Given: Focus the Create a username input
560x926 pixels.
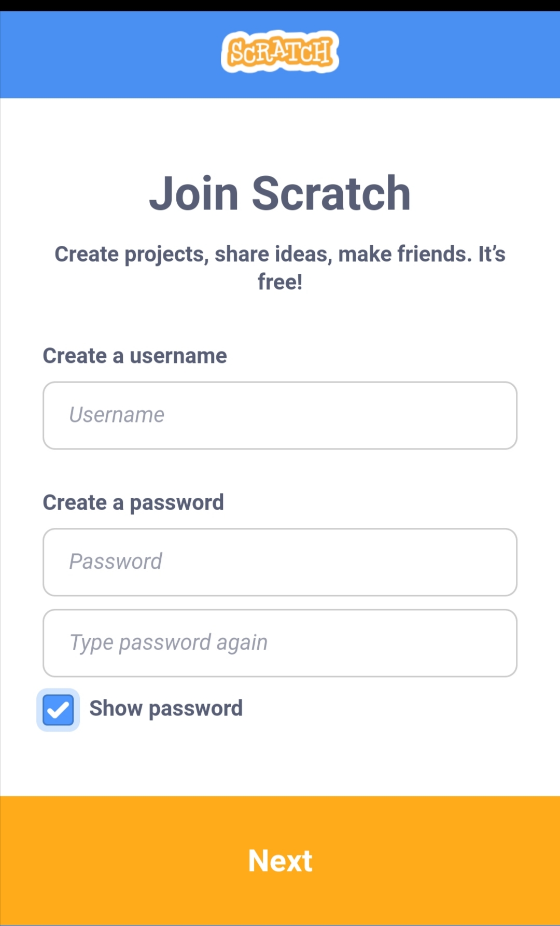Looking at the screenshot, I should (x=280, y=415).
